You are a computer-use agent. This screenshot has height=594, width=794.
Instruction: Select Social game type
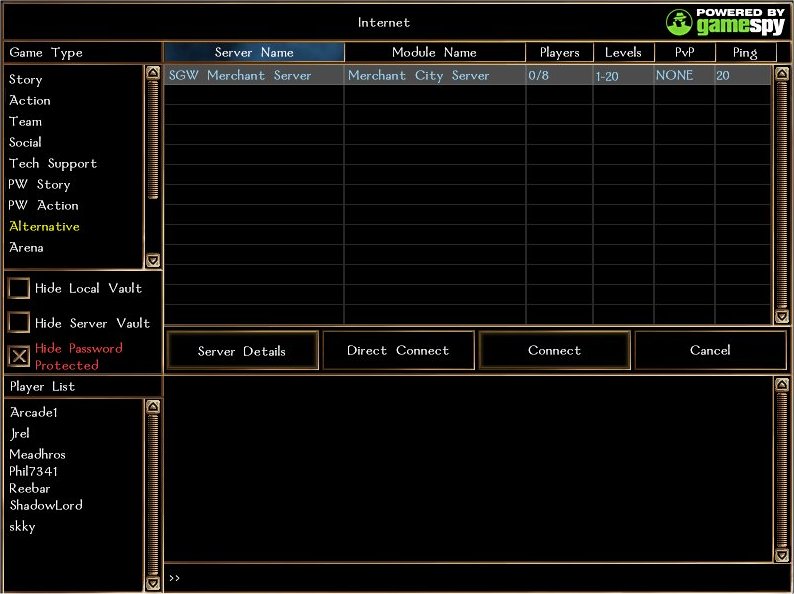point(25,142)
